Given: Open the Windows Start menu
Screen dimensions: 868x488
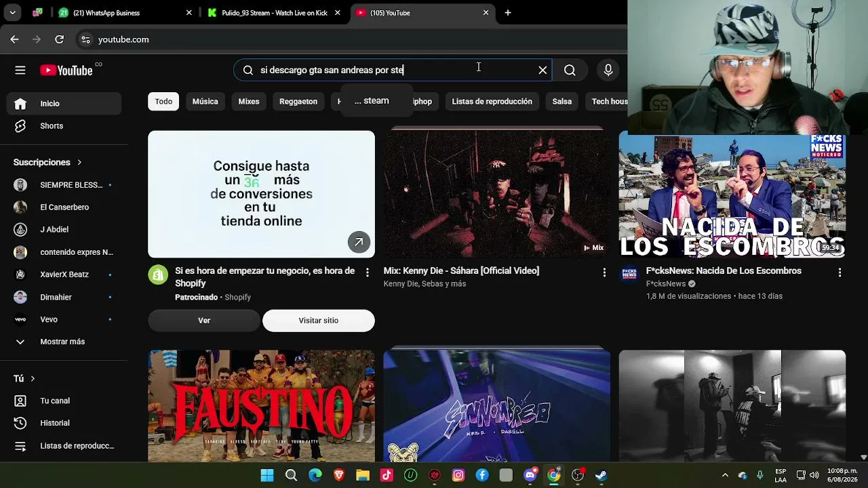Looking at the screenshot, I should point(267,475).
